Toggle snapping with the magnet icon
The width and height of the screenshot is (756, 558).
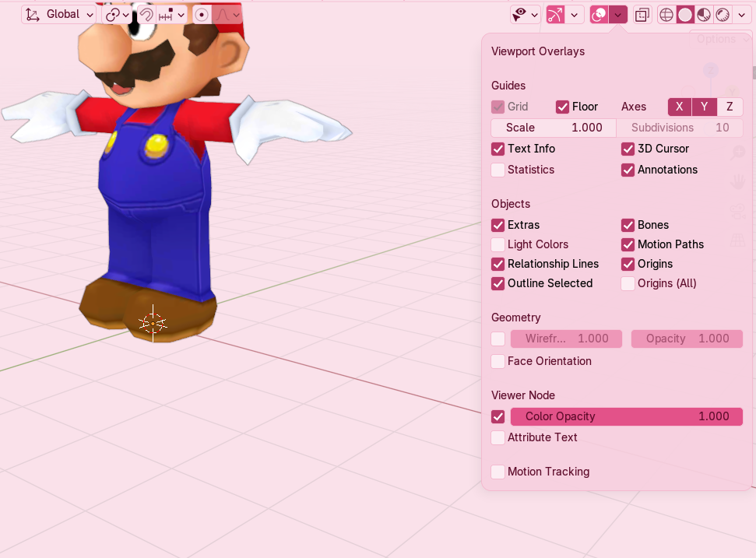[x=146, y=15]
